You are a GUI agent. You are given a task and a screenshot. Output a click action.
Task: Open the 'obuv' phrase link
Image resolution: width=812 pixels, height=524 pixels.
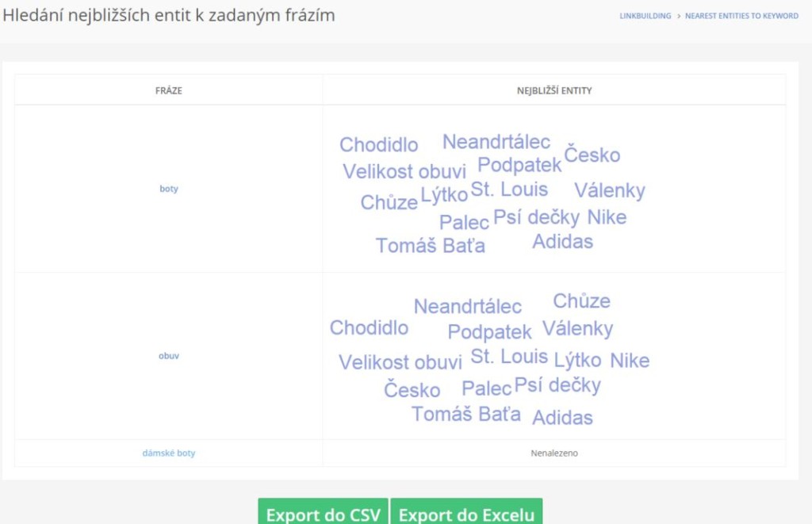169,356
